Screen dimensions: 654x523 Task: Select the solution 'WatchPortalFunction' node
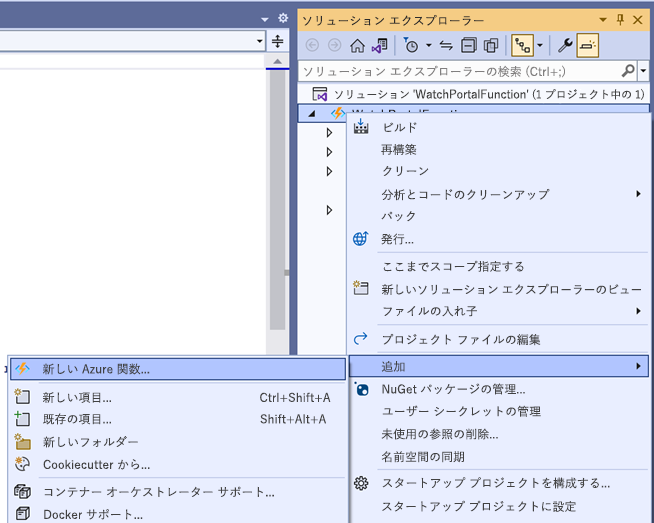480,94
